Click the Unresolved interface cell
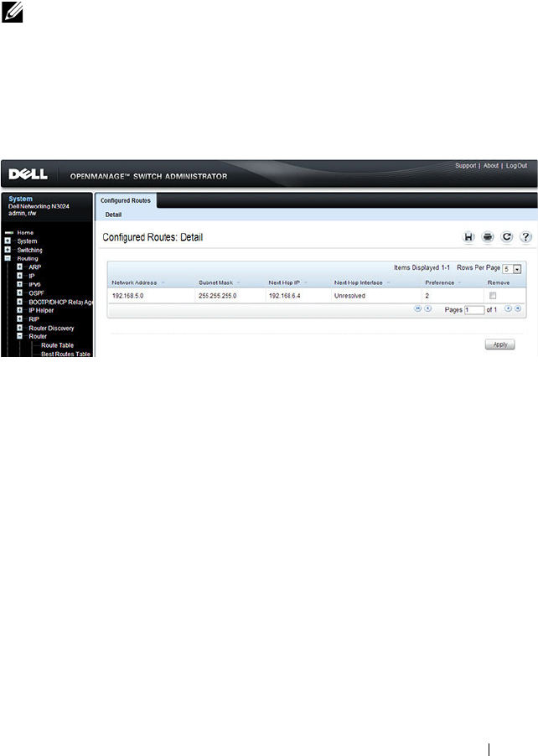Viewport: 538px width, 756px height. pos(349,296)
